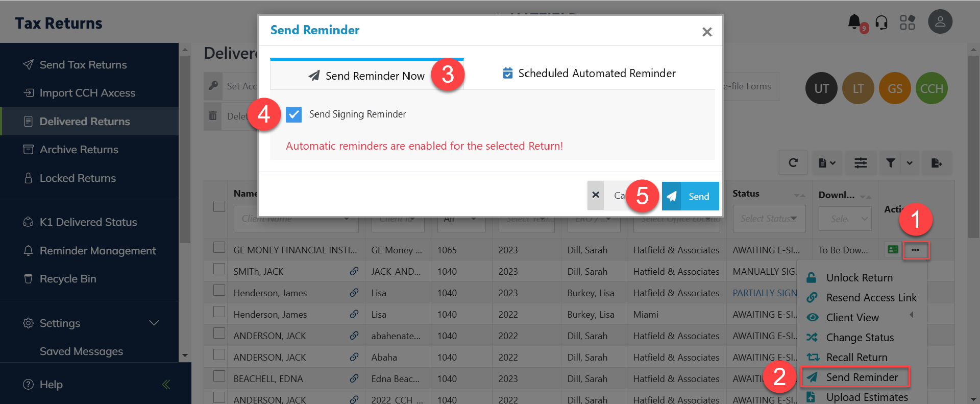Uncheck Send Signing Reminder checkbox
The width and height of the screenshot is (980, 404).
click(x=294, y=114)
